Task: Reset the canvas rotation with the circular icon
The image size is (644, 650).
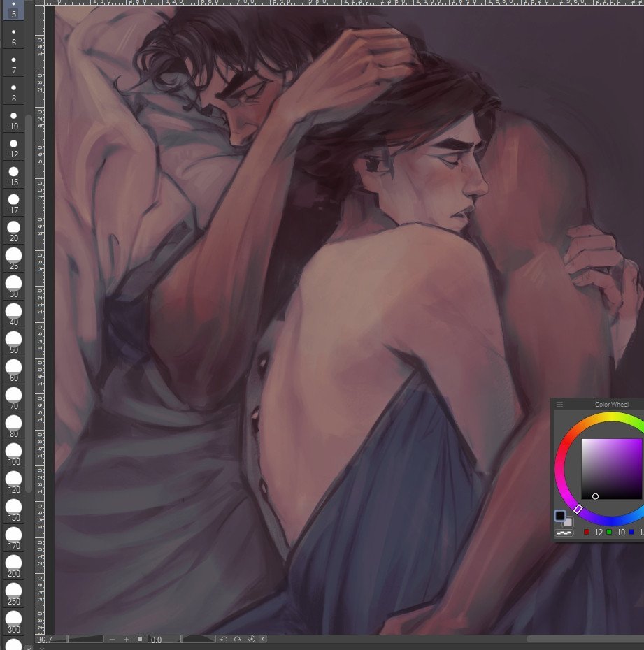Action: tap(251, 640)
